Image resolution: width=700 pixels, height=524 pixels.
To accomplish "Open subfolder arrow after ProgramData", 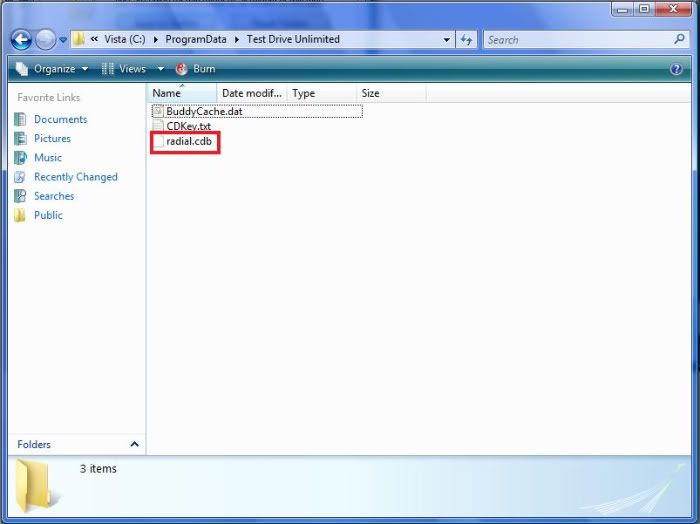I will pyautogui.click(x=237, y=40).
